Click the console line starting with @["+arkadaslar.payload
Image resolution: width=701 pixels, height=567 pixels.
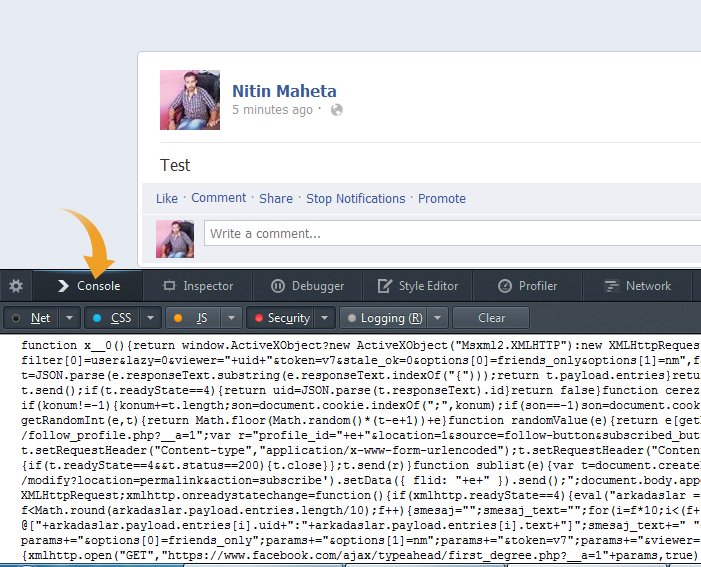(x=360, y=525)
